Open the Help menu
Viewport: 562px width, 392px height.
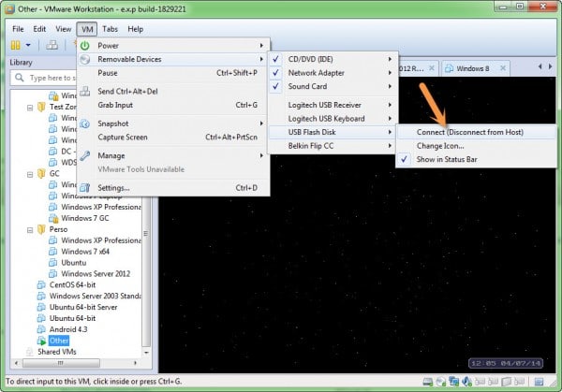pyautogui.click(x=136, y=29)
